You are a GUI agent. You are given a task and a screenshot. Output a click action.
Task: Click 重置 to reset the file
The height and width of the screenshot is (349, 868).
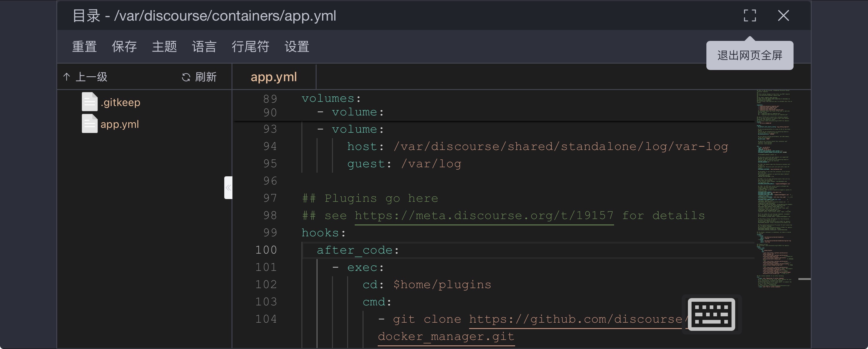pos(84,47)
